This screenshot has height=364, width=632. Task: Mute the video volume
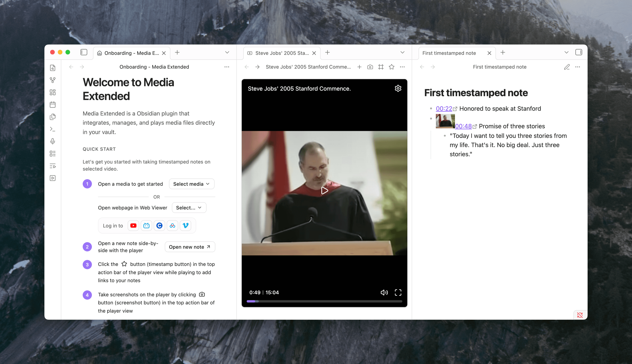(x=384, y=292)
